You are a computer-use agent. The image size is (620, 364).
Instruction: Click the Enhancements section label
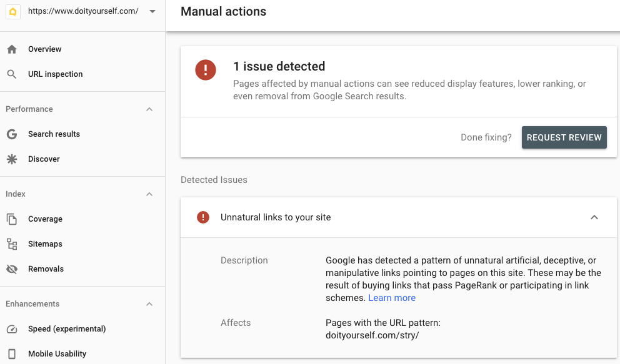pyautogui.click(x=32, y=304)
